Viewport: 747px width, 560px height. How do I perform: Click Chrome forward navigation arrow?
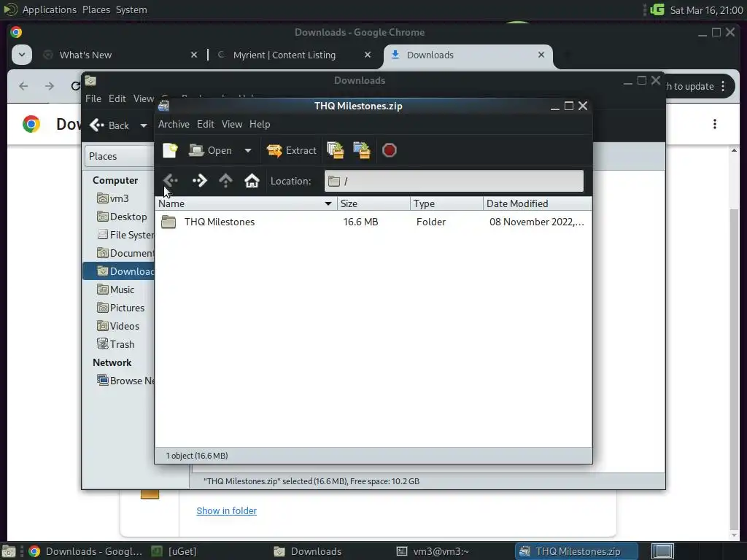pos(50,86)
